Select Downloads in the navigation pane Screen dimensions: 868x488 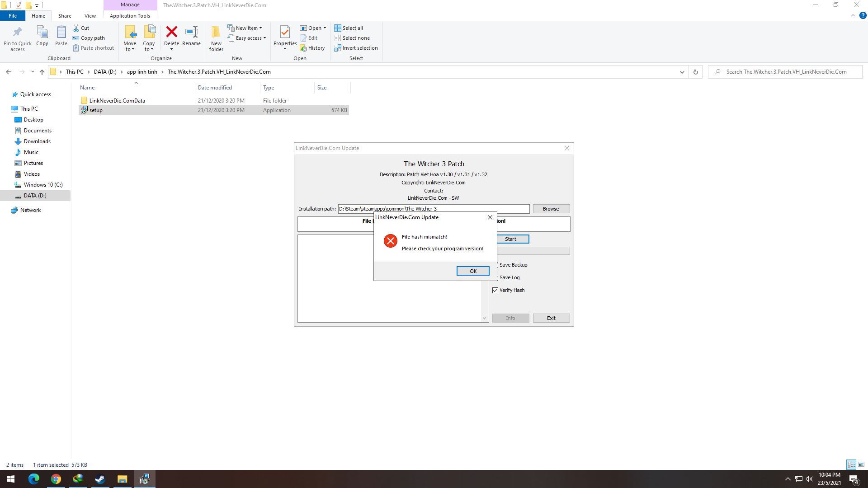[37, 141]
